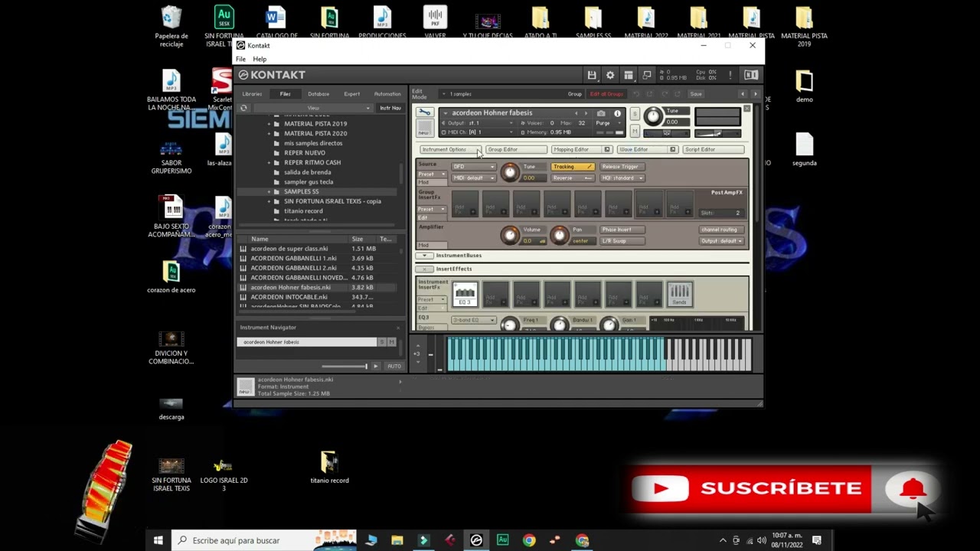Image resolution: width=980 pixels, height=551 pixels.
Task: Switch to the Automation tab
Action: tap(387, 94)
